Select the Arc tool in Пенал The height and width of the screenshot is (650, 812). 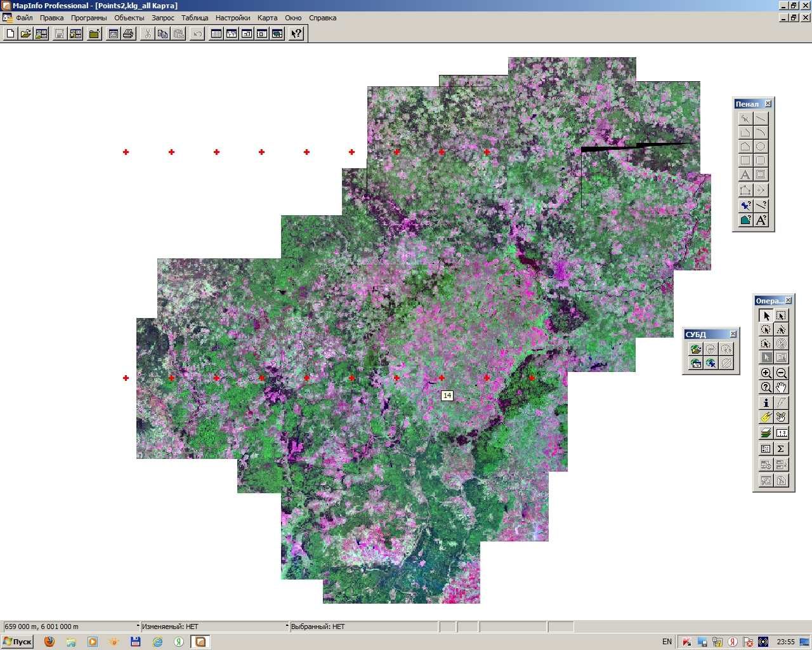point(761,132)
